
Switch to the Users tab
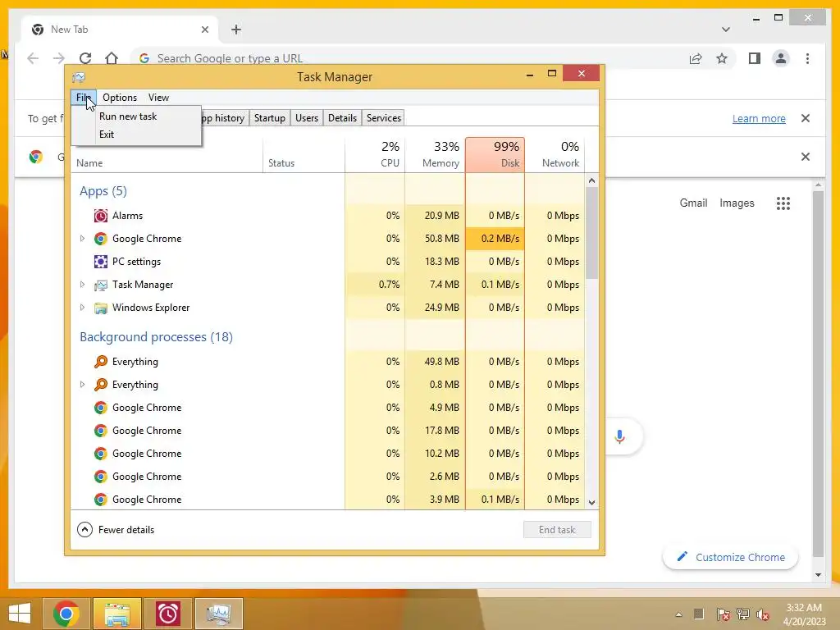(307, 118)
